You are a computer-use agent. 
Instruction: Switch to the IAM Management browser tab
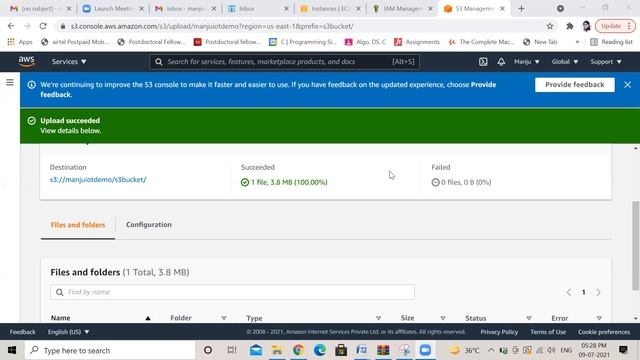point(402,9)
